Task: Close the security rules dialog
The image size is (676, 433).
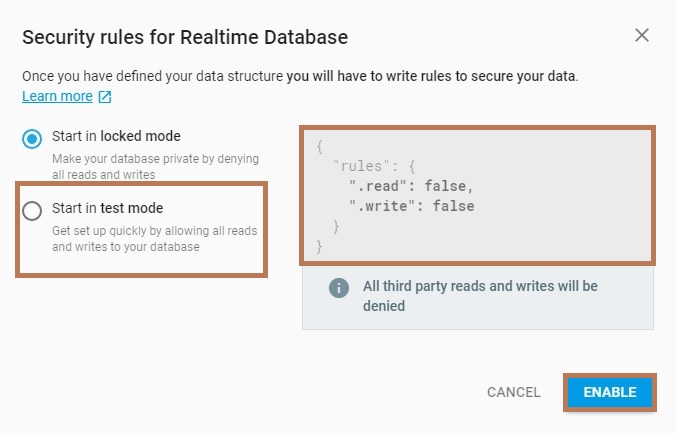Action: (642, 36)
